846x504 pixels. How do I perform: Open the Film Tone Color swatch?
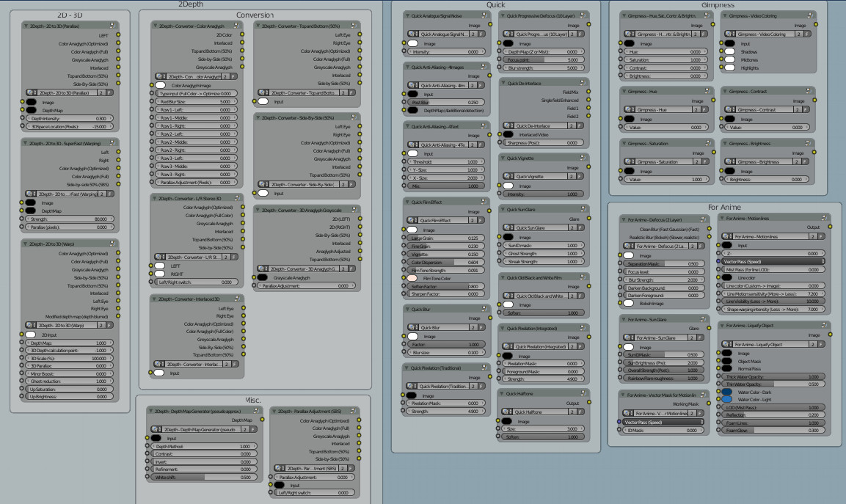click(413, 279)
